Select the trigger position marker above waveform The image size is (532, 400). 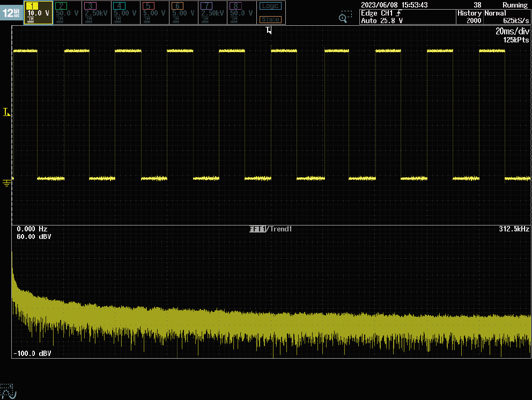(x=269, y=31)
